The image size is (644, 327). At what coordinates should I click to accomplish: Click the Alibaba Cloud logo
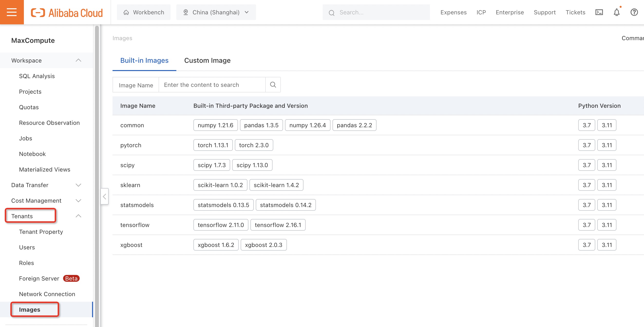tap(66, 12)
